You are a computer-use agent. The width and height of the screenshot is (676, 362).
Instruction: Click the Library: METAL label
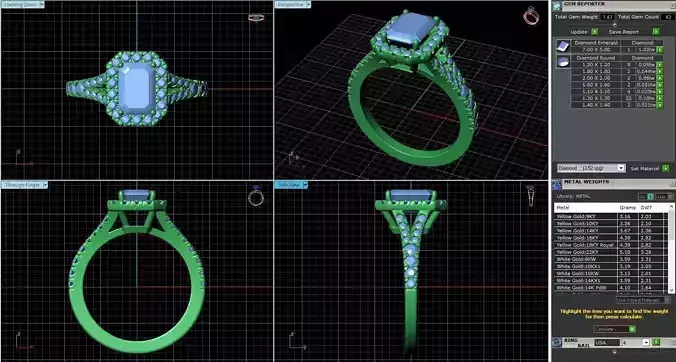pyautogui.click(x=573, y=197)
